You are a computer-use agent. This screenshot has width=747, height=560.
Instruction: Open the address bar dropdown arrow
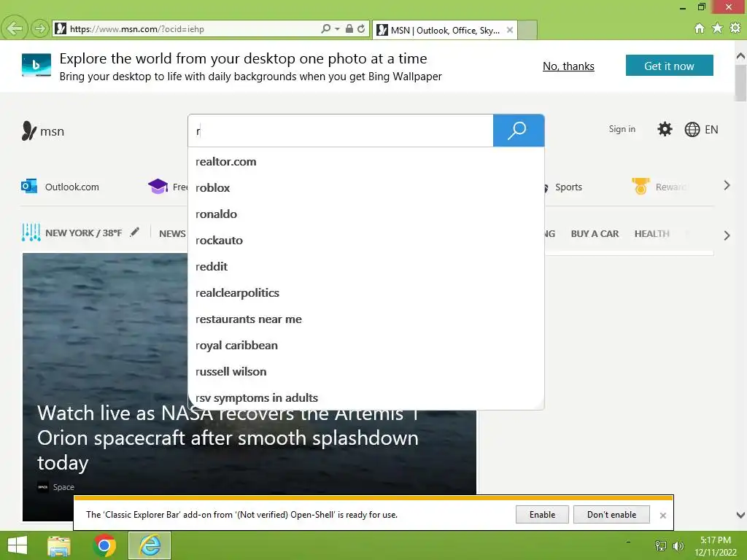coord(337,29)
